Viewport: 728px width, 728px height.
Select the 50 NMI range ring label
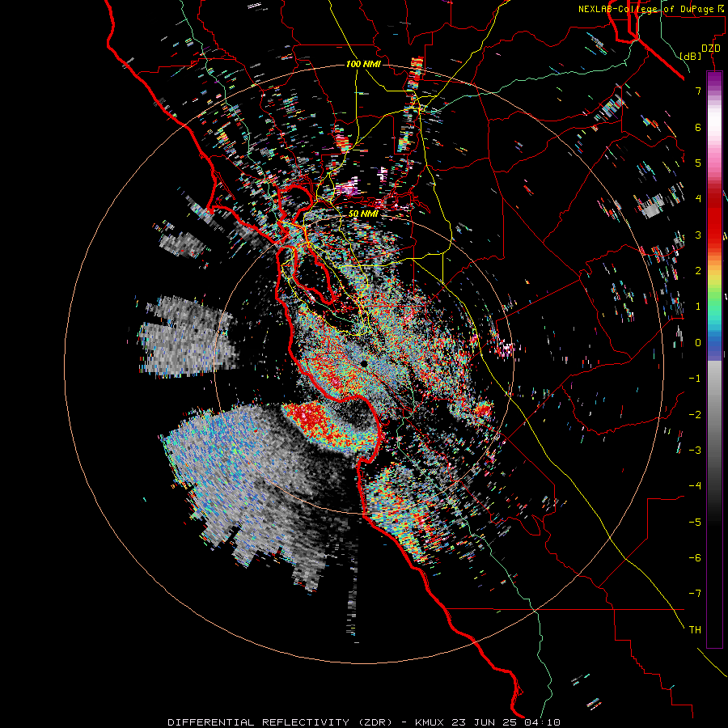point(363,214)
